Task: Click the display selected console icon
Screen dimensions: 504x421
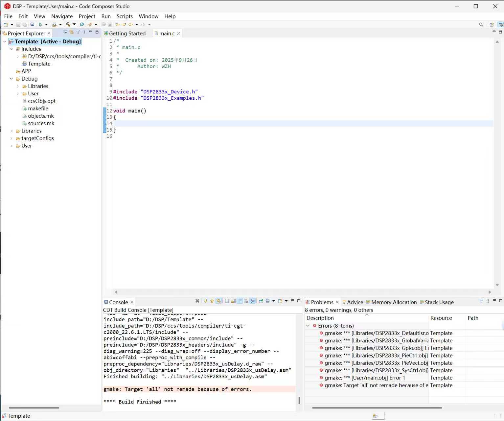Action: 268,301
